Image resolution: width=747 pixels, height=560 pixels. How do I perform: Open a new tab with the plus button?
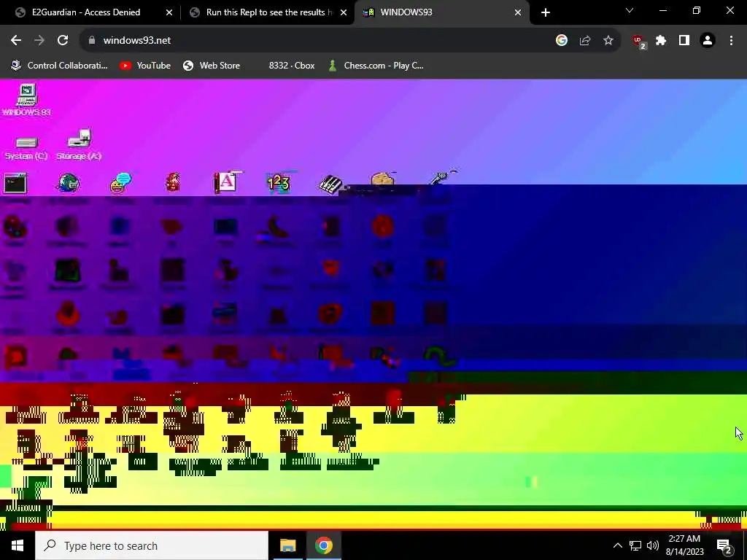[x=546, y=12]
